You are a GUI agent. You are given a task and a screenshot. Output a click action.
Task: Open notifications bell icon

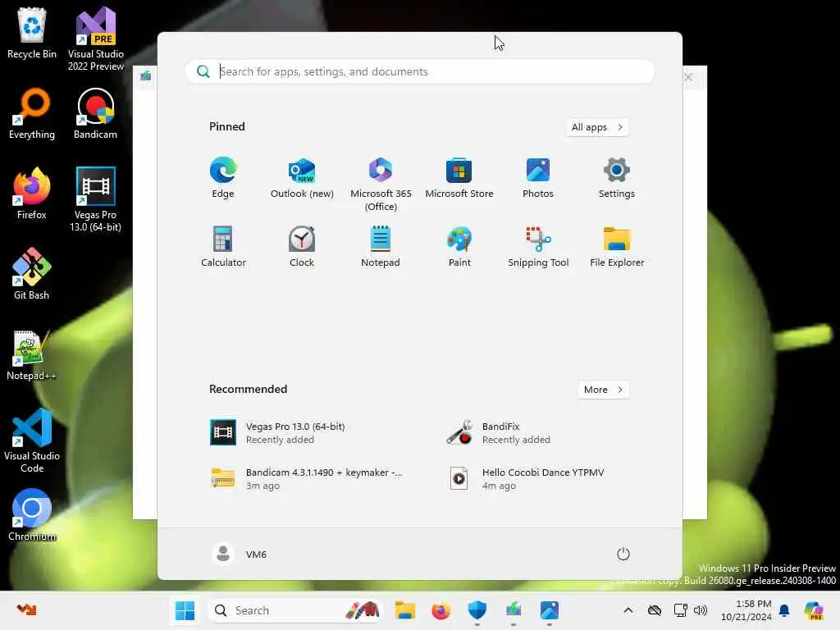click(x=784, y=610)
